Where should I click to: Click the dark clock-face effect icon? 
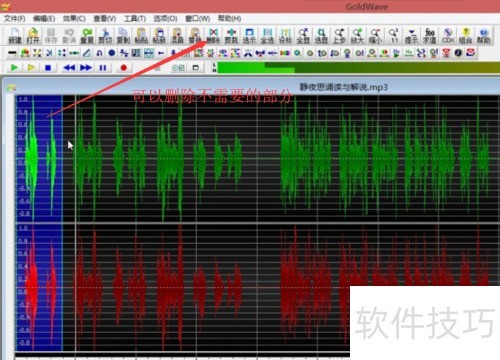click(x=458, y=53)
